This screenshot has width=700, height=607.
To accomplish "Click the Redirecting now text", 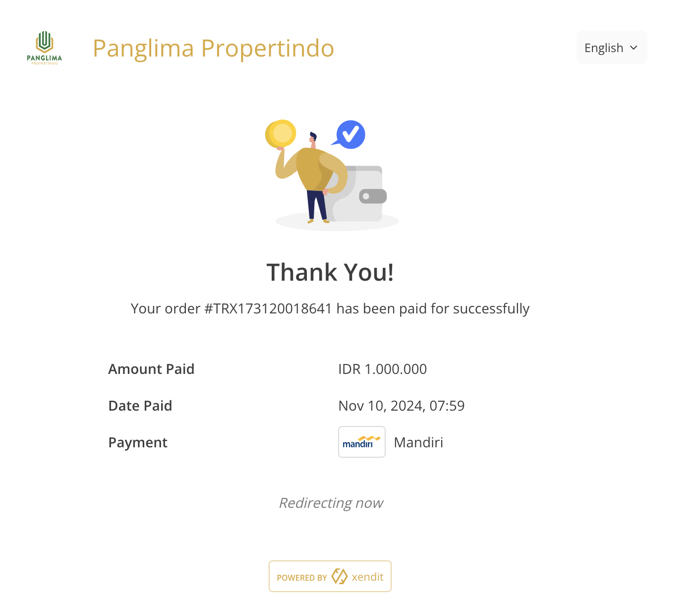I will (x=331, y=503).
